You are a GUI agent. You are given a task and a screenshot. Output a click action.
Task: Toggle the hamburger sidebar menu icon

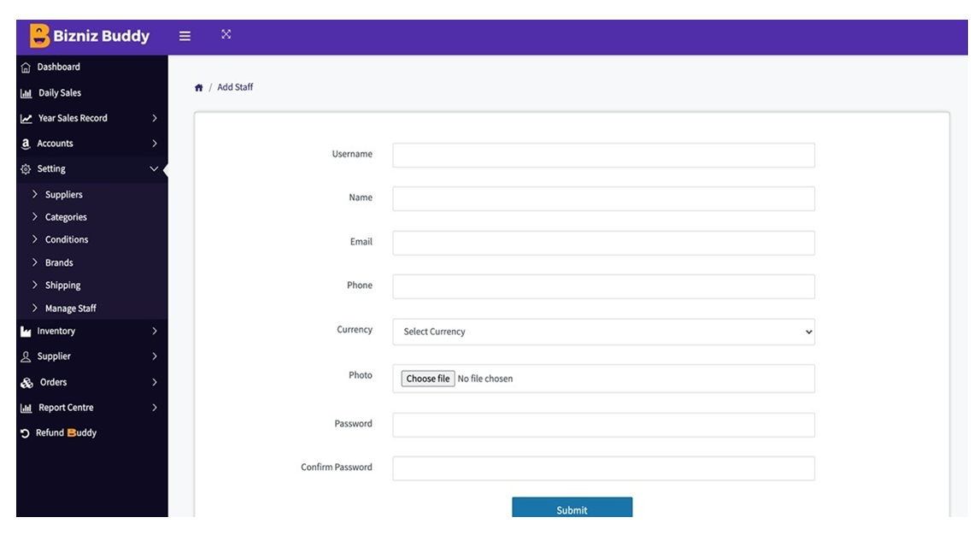coord(185,36)
